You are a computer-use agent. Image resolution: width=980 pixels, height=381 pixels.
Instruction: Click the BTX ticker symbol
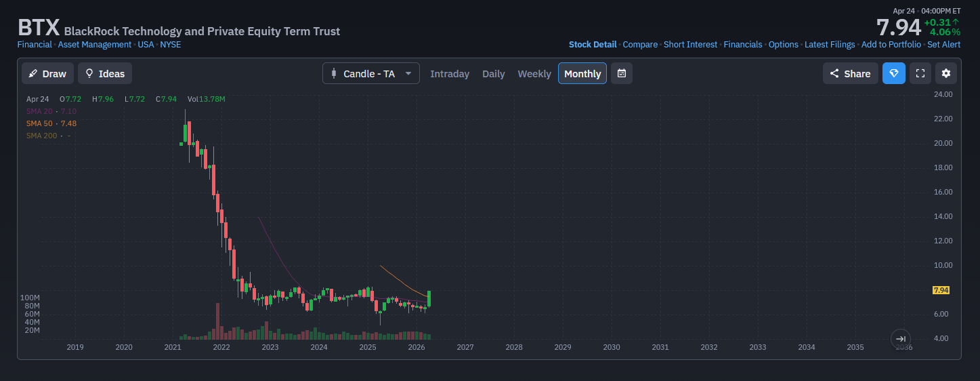coord(39,28)
